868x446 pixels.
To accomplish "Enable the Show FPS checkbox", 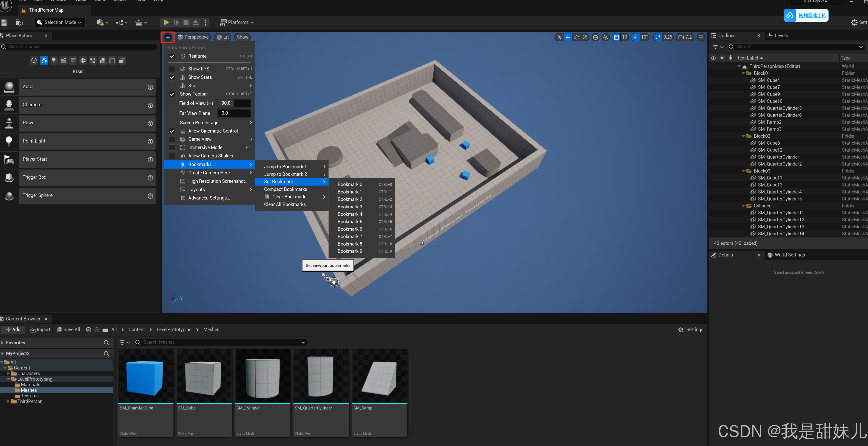I will point(172,69).
